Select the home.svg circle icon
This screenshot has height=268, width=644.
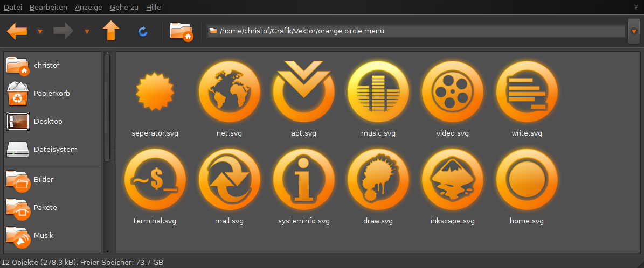click(527, 179)
